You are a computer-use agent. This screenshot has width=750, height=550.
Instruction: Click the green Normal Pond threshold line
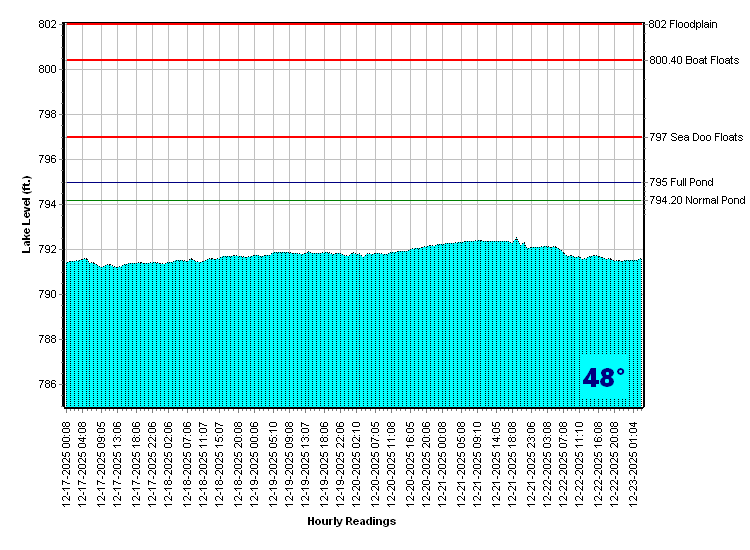(x=350, y=201)
